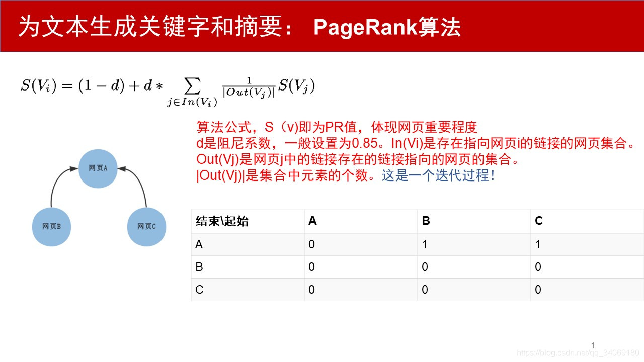Click the row label C in the first column
Viewport: 644px width, 362px height.
(x=248, y=290)
